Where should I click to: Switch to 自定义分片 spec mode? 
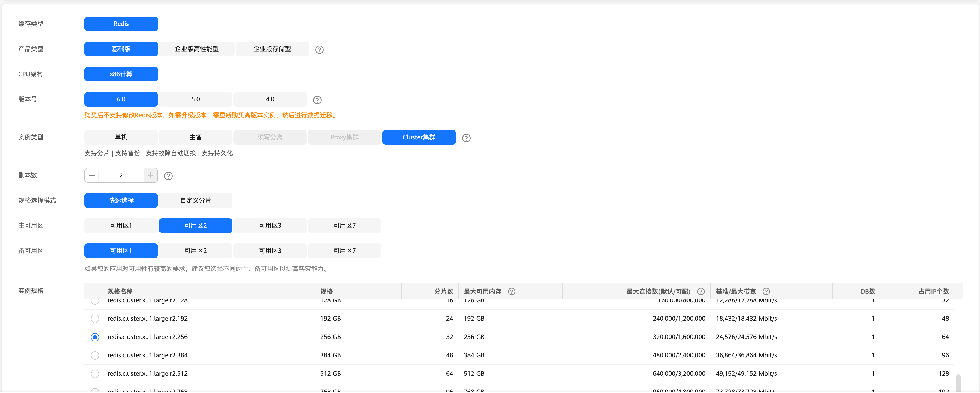click(195, 200)
